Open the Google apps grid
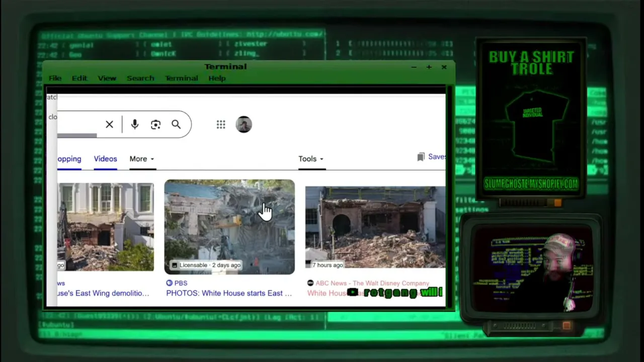Viewport: 644px width, 362px height. (221, 125)
